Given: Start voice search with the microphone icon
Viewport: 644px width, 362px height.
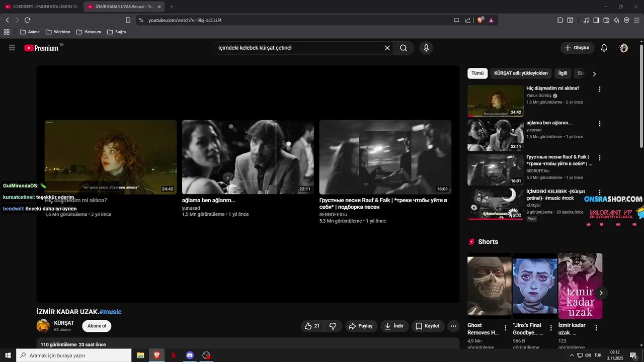Looking at the screenshot, I should click(426, 48).
